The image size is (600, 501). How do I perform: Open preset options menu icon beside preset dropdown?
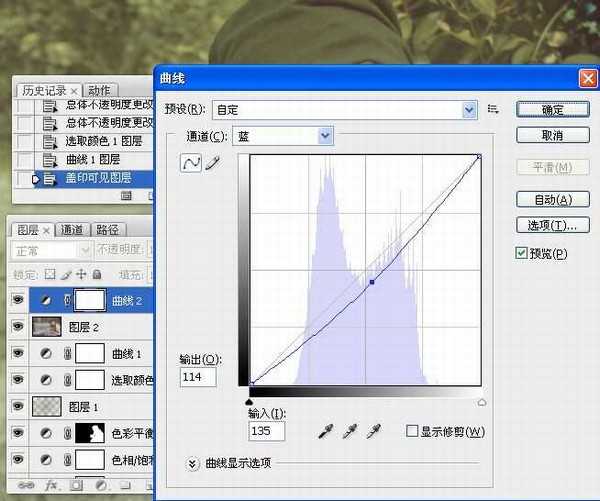point(492,109)
